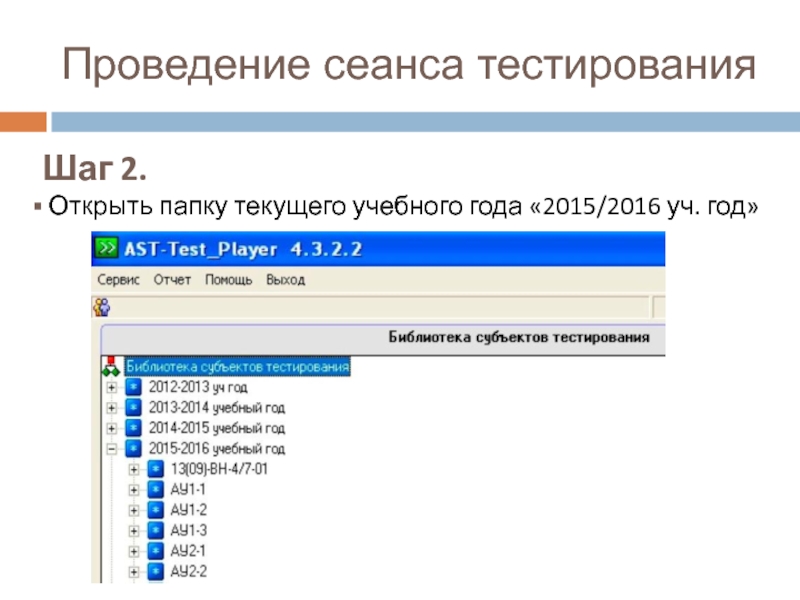The height and width of the screenshot is (600, 800).
Task: Click the blue icon next to АУ2-1
Action: pyautogui.click(x=156, y=551)
